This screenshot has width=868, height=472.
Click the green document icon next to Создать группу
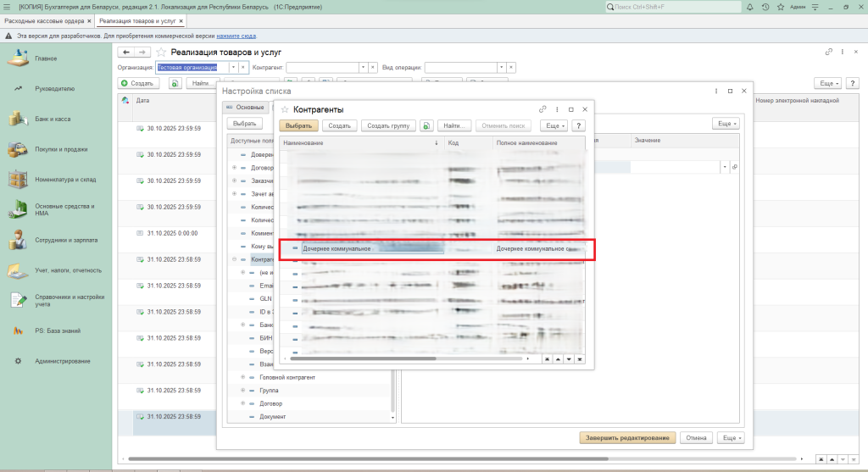427,125
